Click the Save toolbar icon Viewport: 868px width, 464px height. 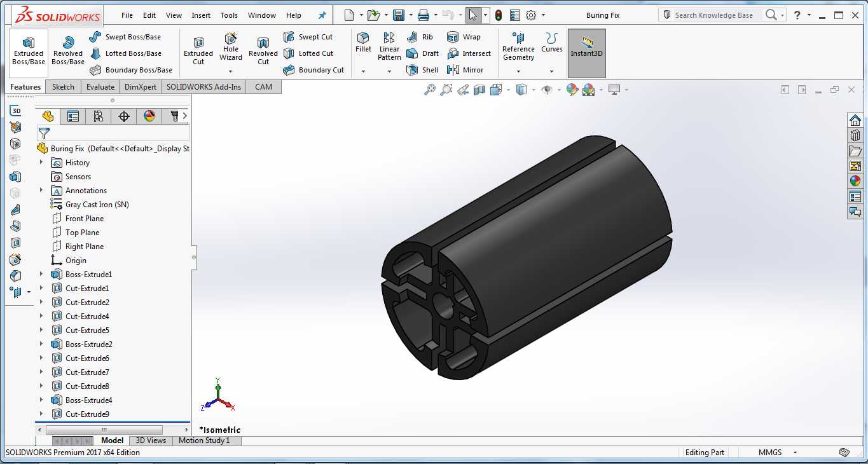[x=399, y=15]
